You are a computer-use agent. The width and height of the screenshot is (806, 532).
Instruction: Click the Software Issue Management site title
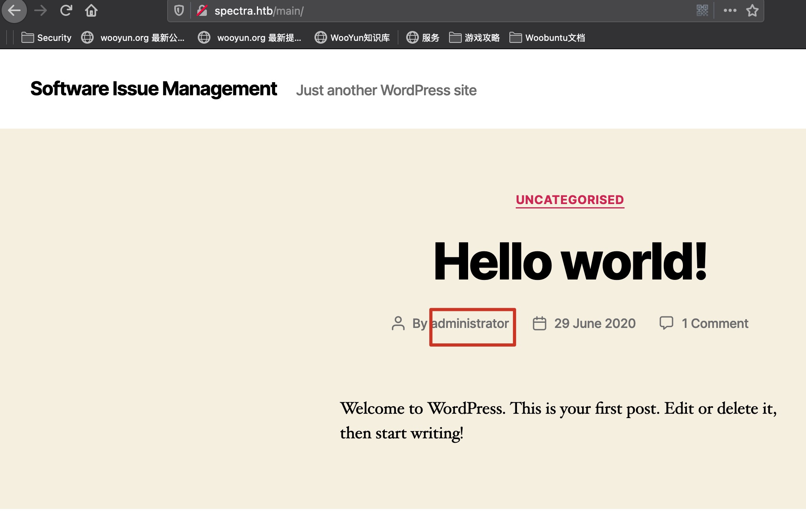click(x=154, y=89)
